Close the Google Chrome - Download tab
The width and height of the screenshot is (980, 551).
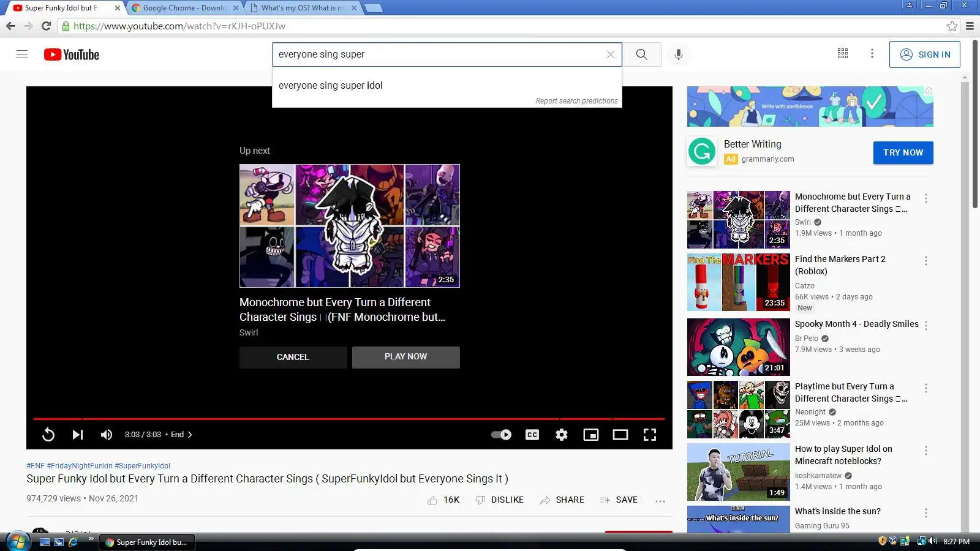coord(236,8)
